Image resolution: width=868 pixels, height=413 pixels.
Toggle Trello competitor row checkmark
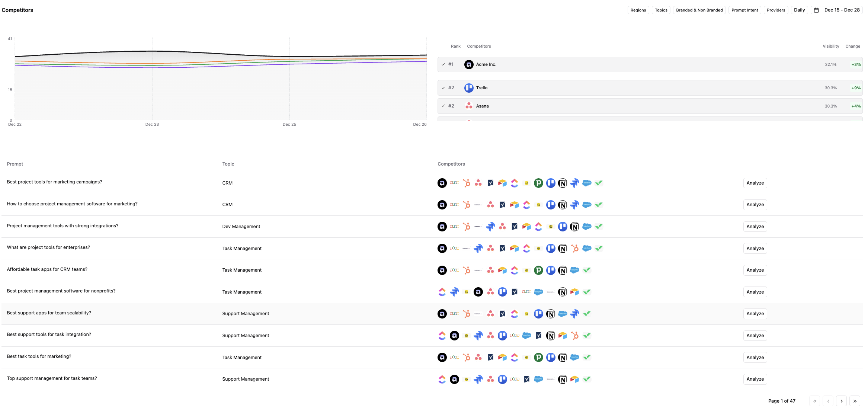pos(443,88)
